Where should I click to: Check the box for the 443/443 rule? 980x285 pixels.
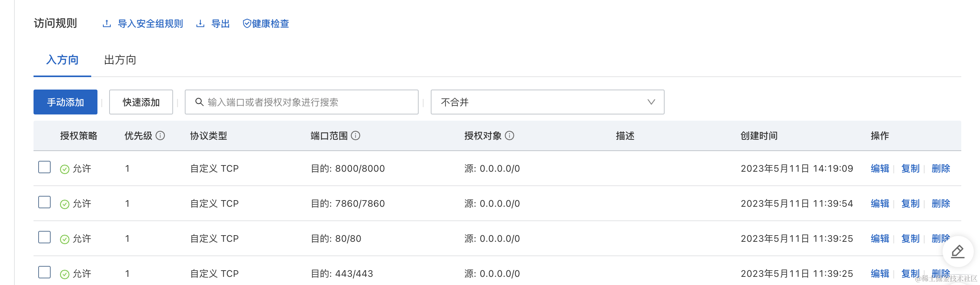coord(44,272)
